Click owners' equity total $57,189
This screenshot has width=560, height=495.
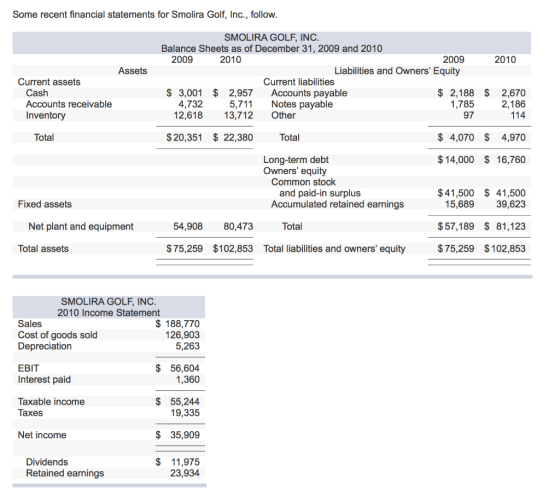[x=456, y=226]
